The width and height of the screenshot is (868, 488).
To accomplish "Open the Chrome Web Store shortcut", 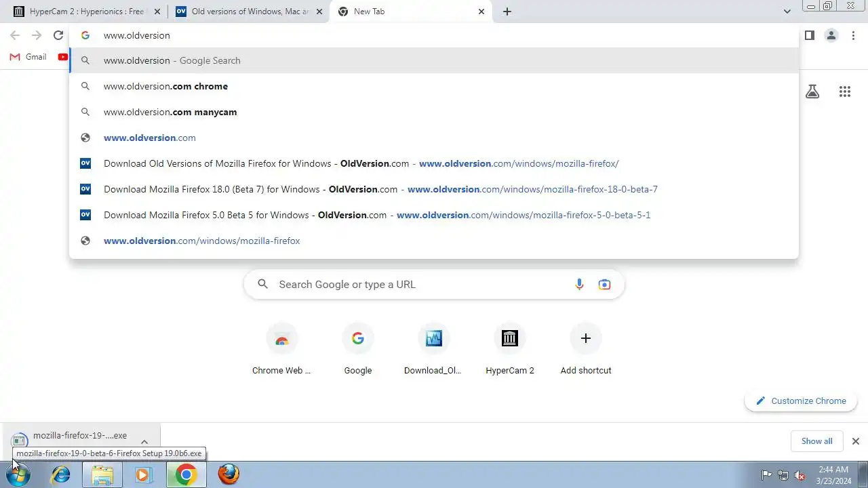I will point(281,348).
